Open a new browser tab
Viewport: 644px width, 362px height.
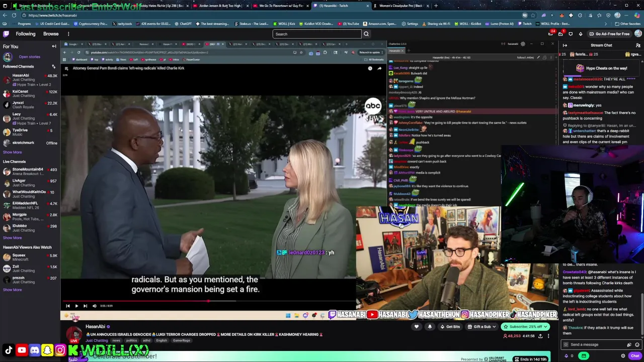(436, 6)
